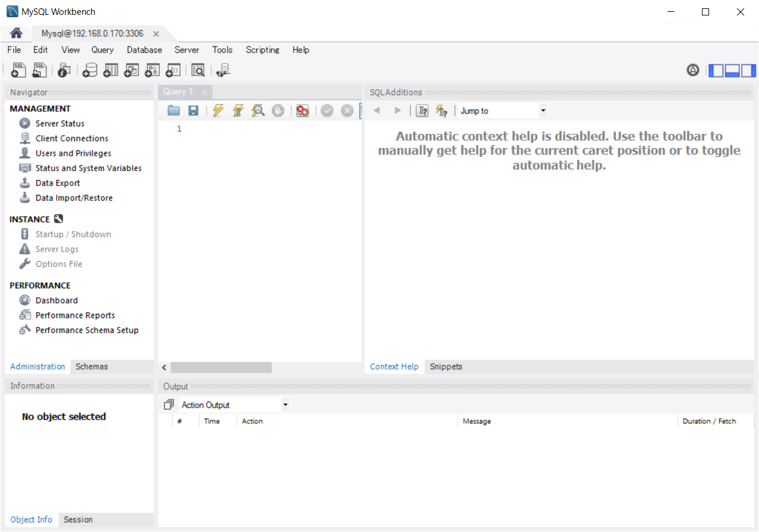Open the Edit menu

[40, 50]
